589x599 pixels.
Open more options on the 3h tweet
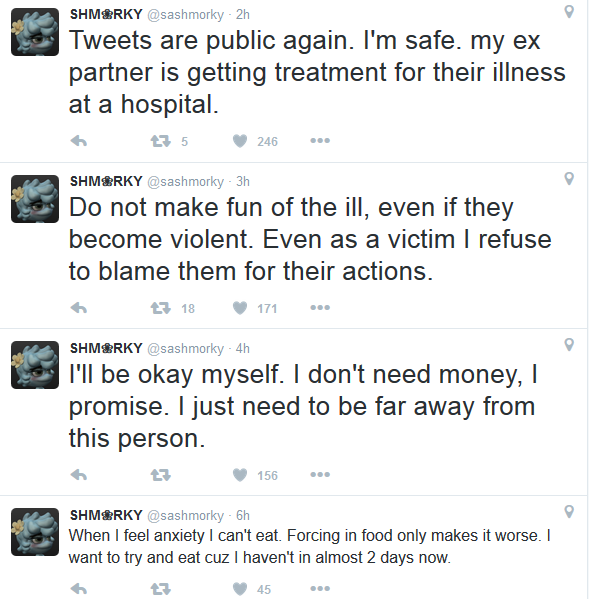(320, 308)
